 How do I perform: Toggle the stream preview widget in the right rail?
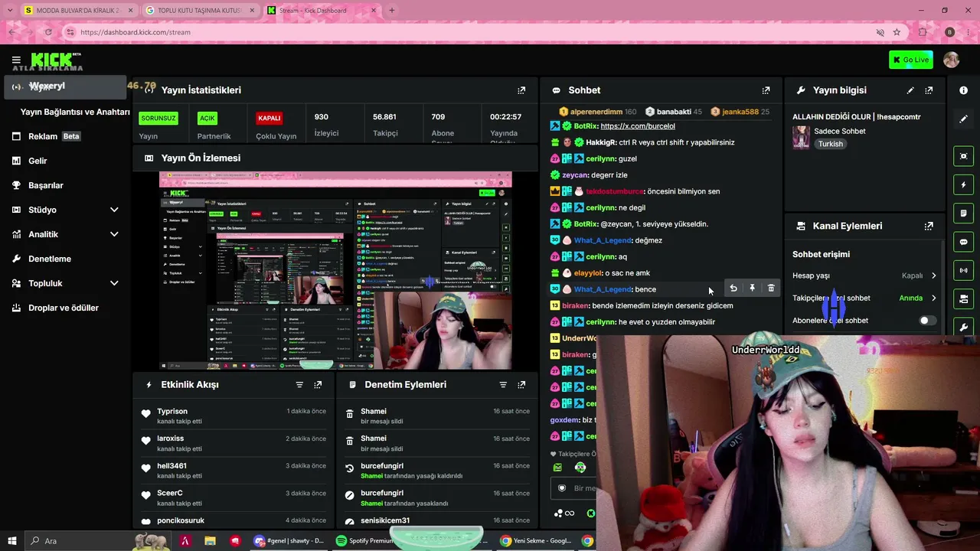963,156
